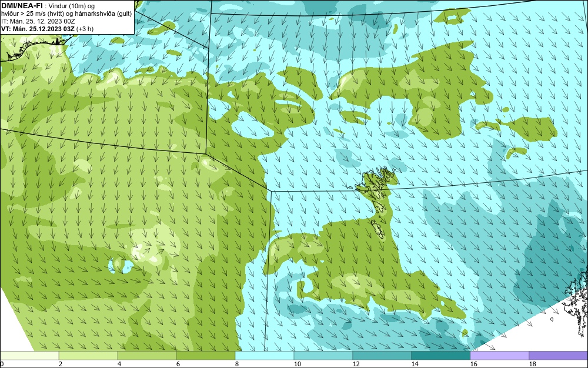Screen dimensions: 588x368
Task: Click the 6–8 m/s olive green legend swatch
Action: tap(206, 355)
